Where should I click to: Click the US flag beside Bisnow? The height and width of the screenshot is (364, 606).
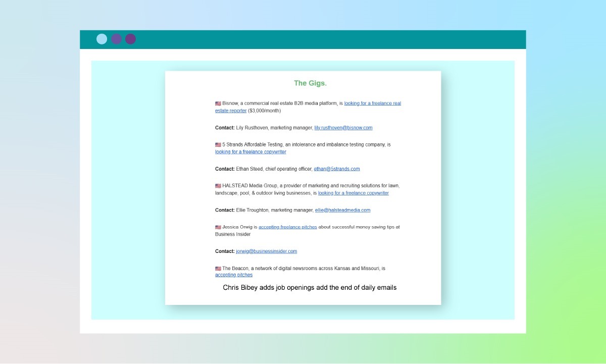(218, 103)
